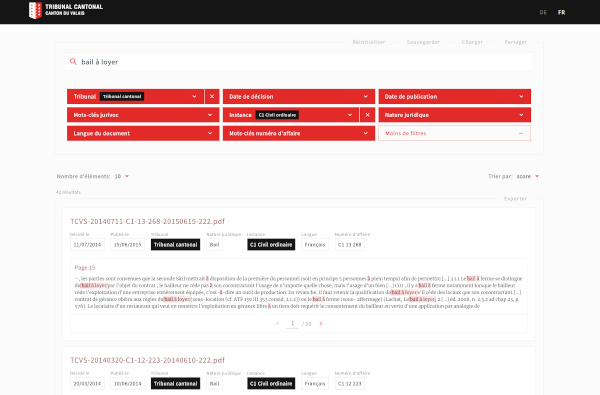This screenshot has width=600, height=395.
Task: Click the excerpt page number field
Action: click(x=293, y=324)
